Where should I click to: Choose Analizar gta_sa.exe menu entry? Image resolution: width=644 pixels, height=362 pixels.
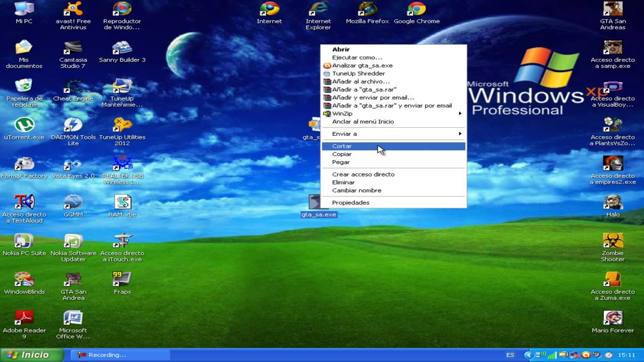pyautogui.click(x=393, y=65)
